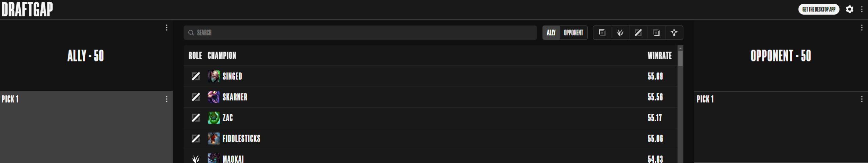Switch suggestions to Opponent team
The height and width of the screenshot is (163, 868).
(x=573, y=33)
